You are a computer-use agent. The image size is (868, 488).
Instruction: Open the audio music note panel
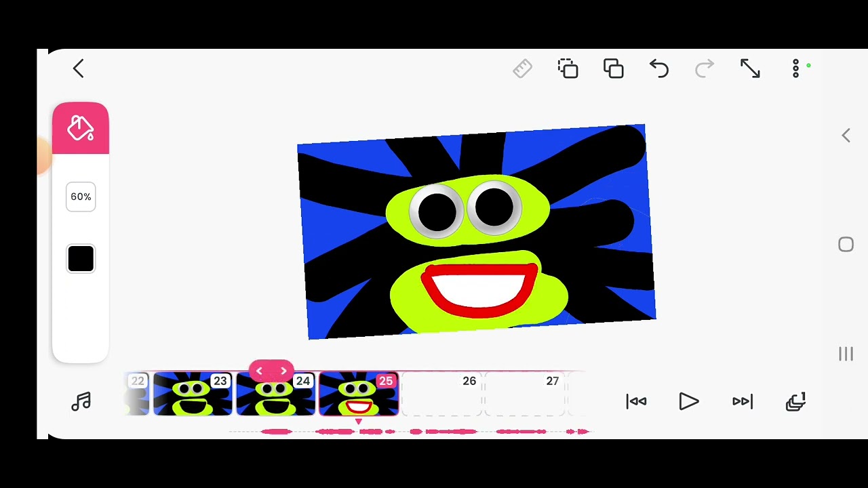click(81, 402)
